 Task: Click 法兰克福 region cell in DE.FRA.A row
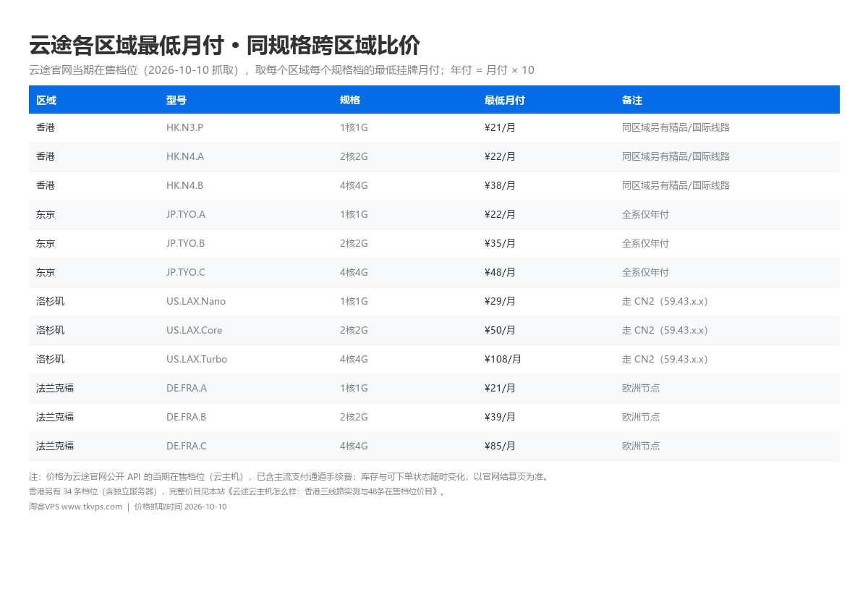(55, 388)
